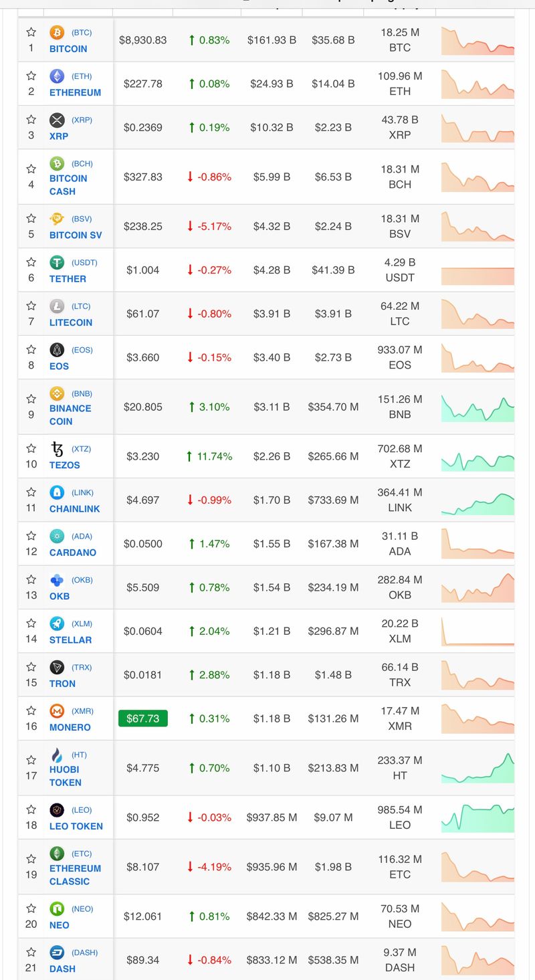Click the Huobi Token flame icon

coord(57,755)
